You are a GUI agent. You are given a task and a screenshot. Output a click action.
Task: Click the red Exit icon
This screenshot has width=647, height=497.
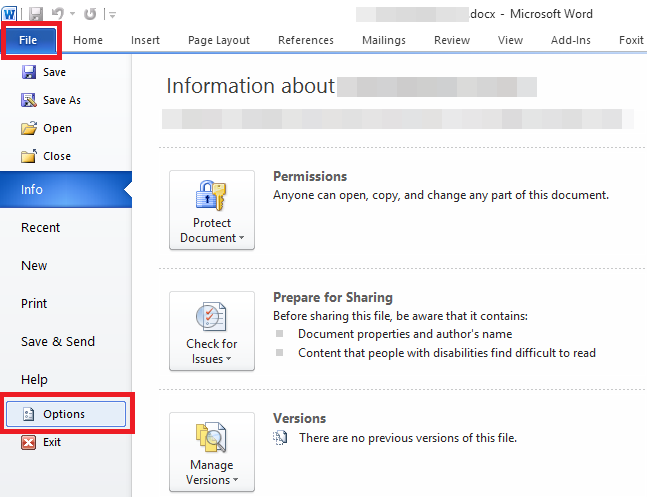[x=29, y=442]
